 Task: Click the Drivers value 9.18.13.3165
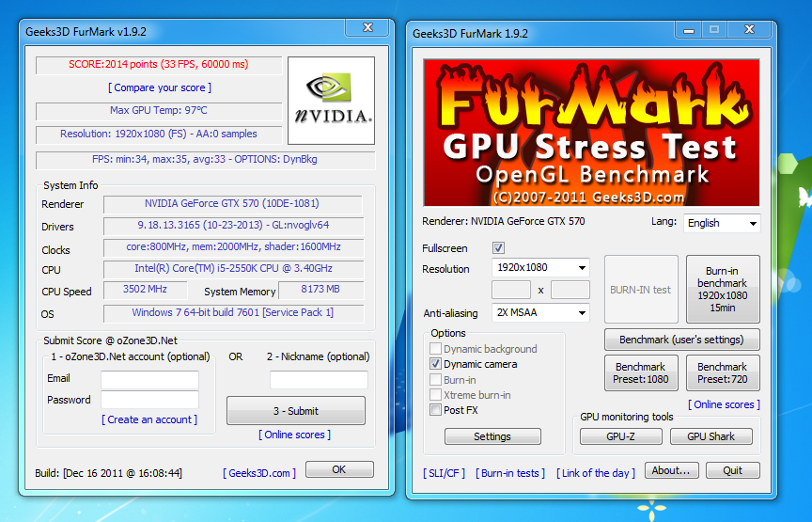coord(233,226)
